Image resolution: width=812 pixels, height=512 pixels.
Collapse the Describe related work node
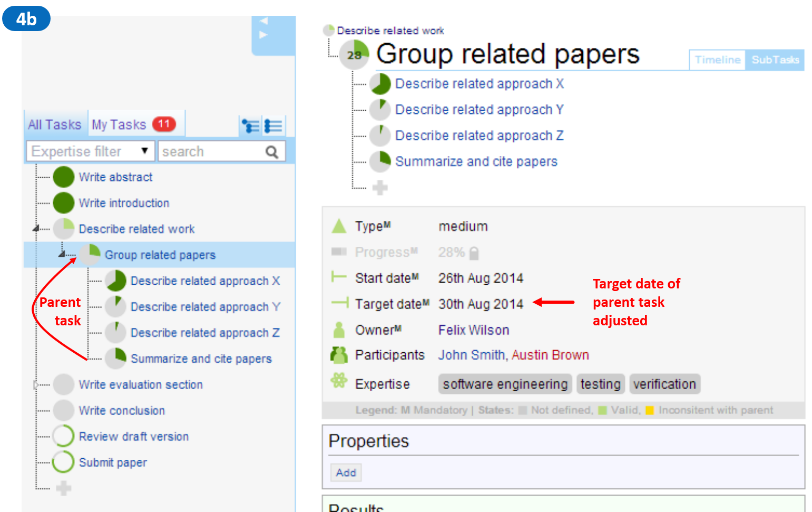(x=36, y=228)
